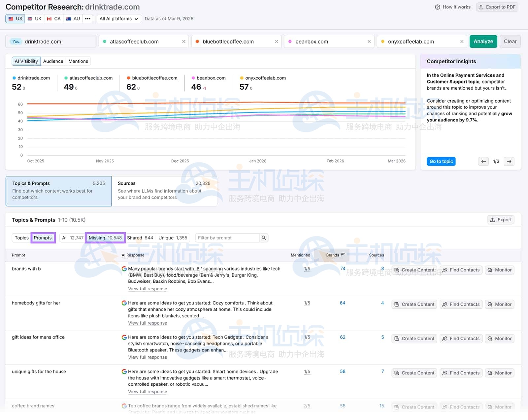Toggle drinktrade.com blue legend dot
This screenshot has width=528, height=420.
[14, 78]
